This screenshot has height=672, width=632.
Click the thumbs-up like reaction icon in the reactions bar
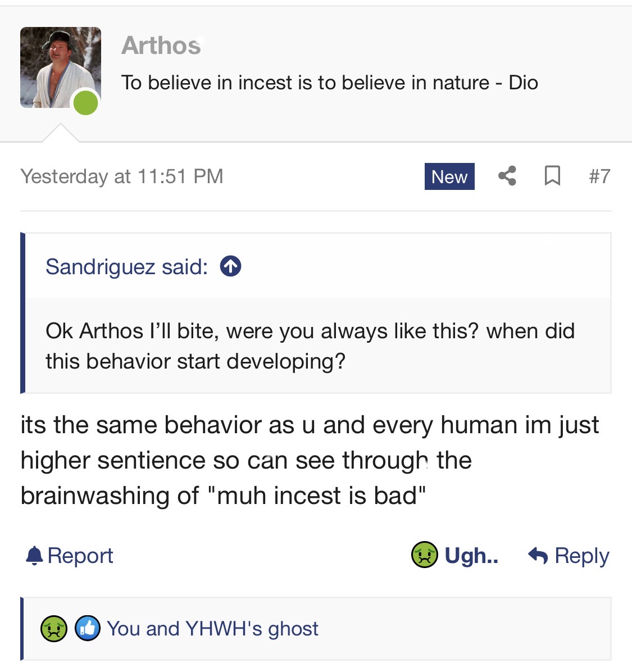pyautogui.click(x=88, y=628)
